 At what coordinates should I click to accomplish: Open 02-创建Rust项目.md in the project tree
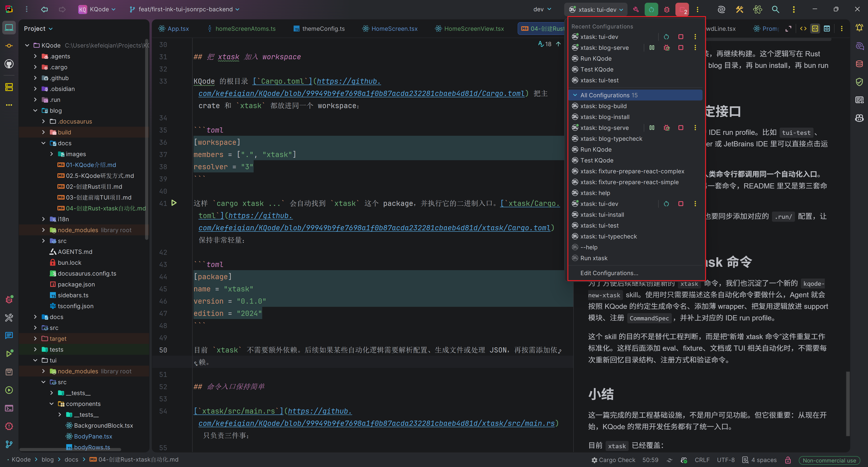pos(90,186)
